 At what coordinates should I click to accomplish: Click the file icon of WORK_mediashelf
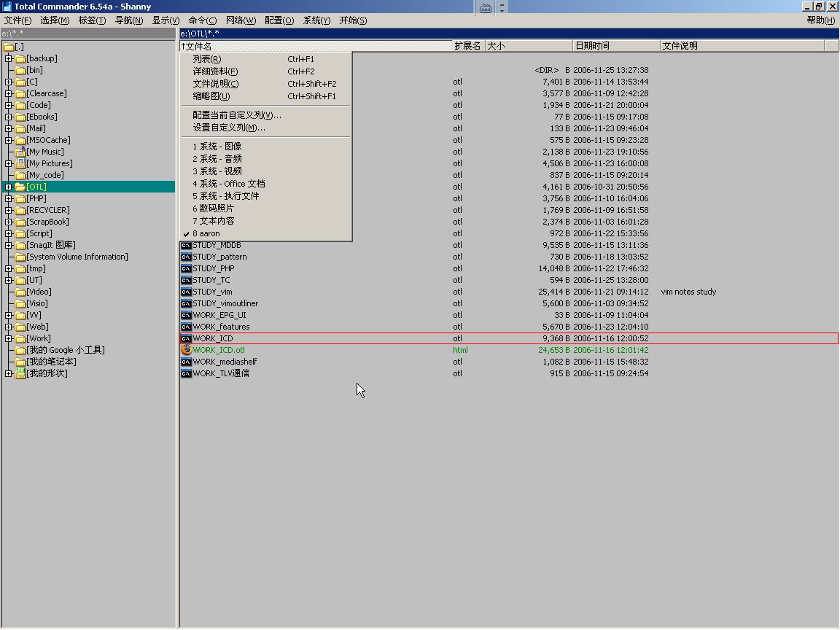coord(186,362)
